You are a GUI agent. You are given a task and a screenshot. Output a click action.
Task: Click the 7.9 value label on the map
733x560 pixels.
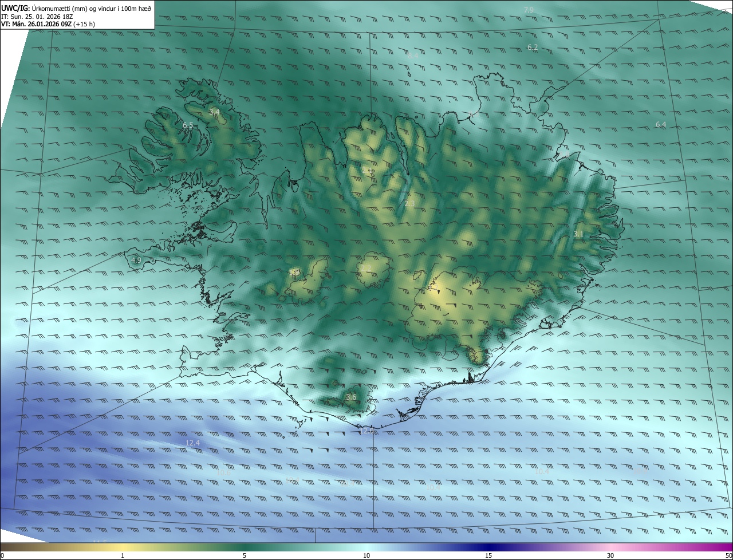(x=529, y=10)
